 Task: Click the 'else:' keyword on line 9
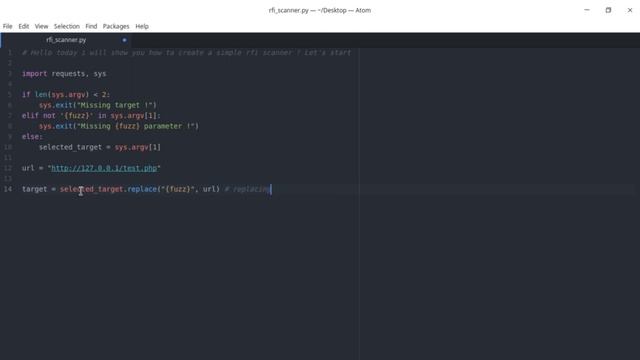coord(32,136)
